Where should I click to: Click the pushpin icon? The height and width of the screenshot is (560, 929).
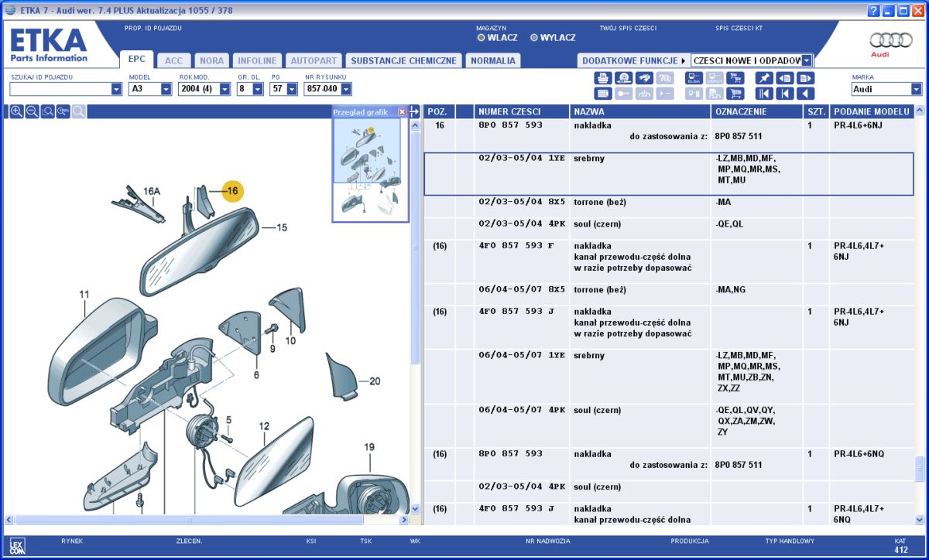pyautogui.click(x=764, y=78)
